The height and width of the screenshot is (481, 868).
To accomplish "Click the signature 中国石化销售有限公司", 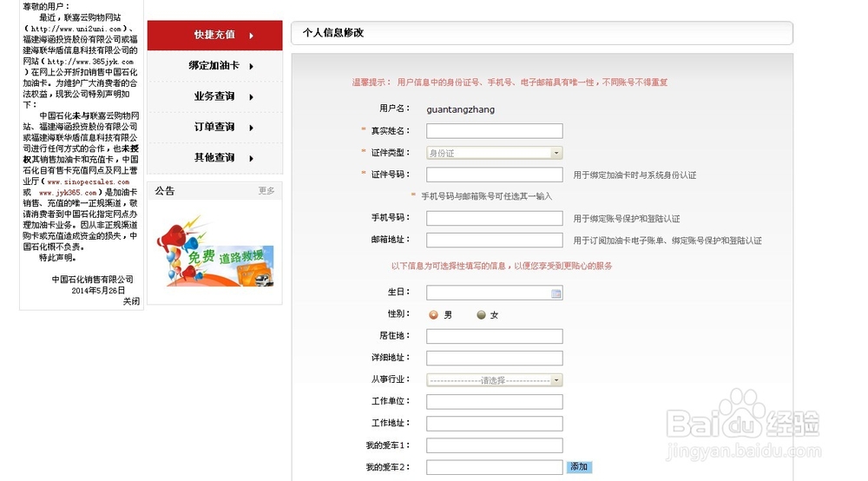I will [x=93, y=280].
